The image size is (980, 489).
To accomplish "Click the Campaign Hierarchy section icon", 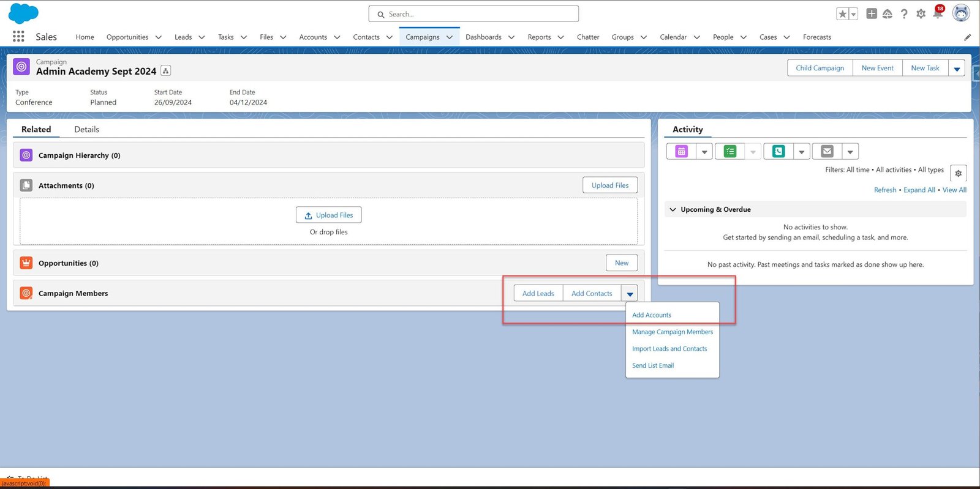I will (x=26, y=155).
